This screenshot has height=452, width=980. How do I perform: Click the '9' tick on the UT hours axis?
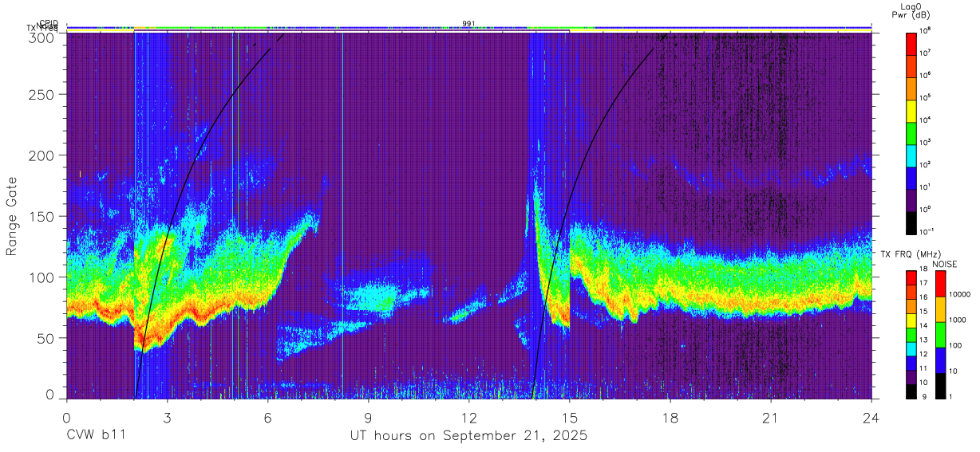[368, 418]
